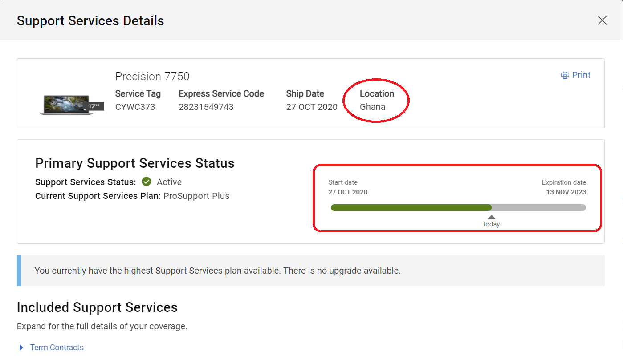Viewport: 623px width, 364px height.
Task: Click the Start date 27 OCT 2020
Action: [x=348, y=192]
